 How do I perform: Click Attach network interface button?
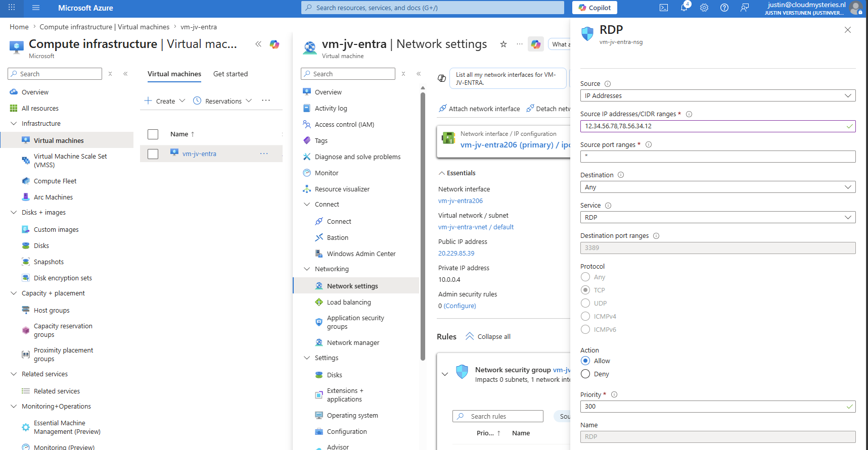click(x=479, y=109)
